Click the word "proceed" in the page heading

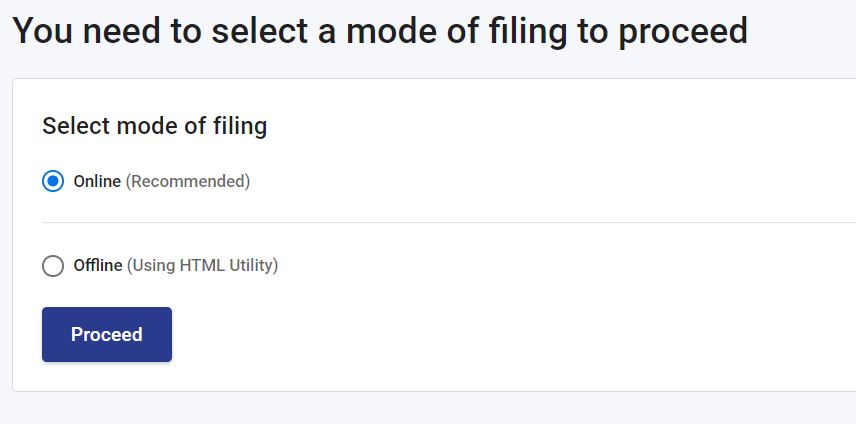(x=683, y=33)
